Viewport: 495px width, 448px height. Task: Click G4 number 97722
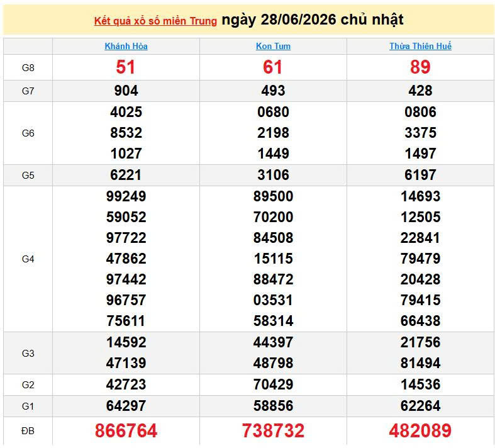point(126,238)
